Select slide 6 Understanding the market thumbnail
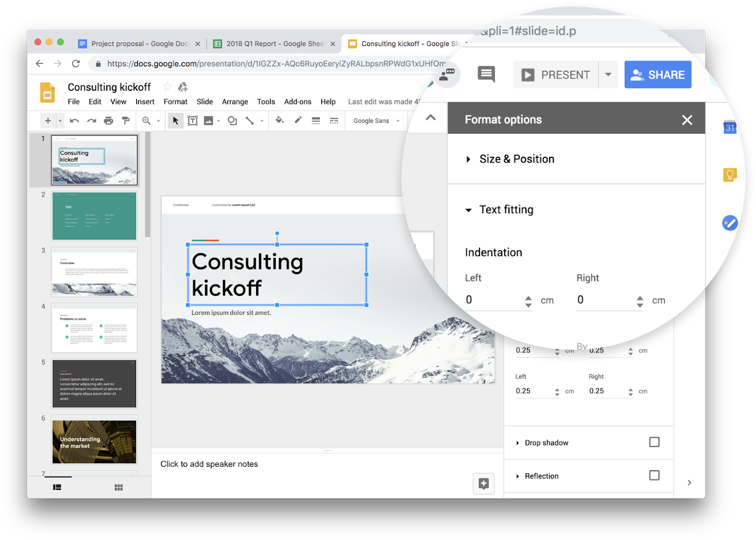 tap(94, 440)
